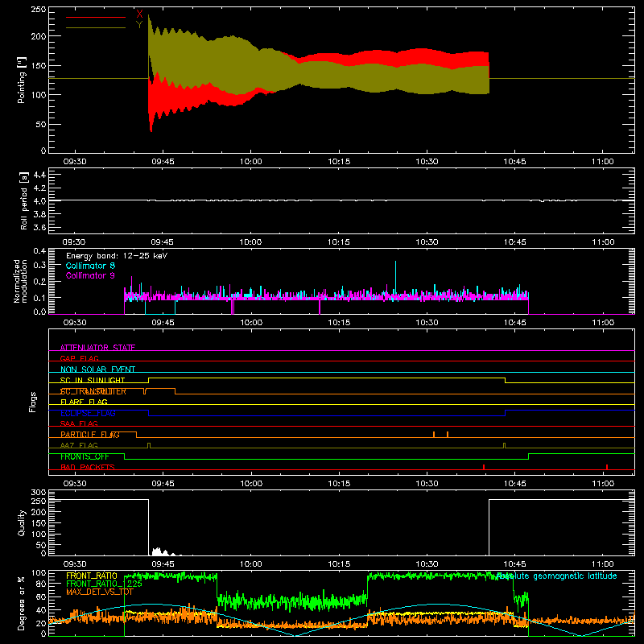644x644 pixels.
Task: Click the SC_TRANSMITTER flag label
Action: (93, 391)
